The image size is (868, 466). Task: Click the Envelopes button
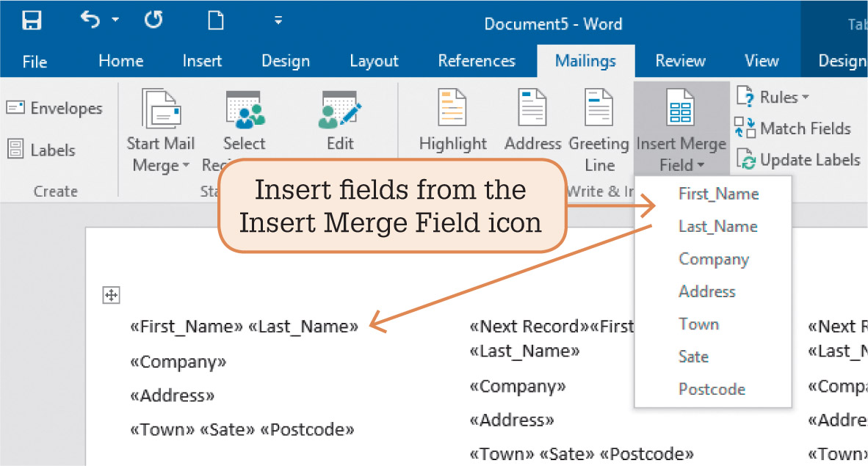[55, 108]
